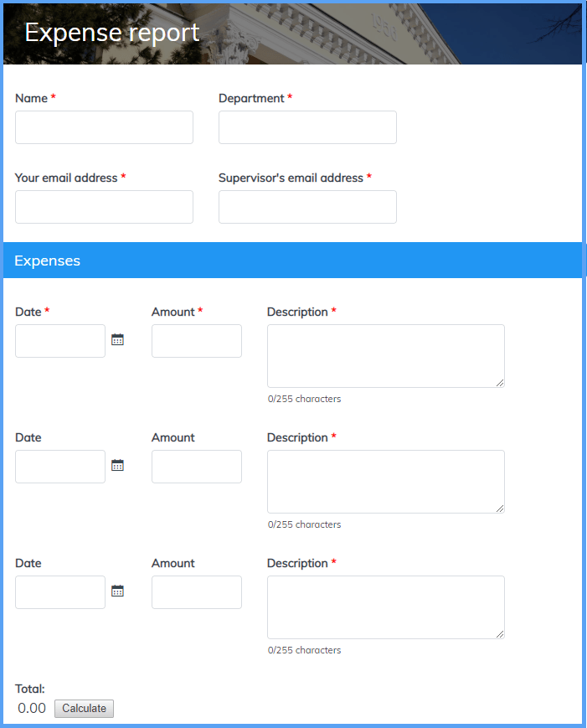Open the calendar picker for the third expense date

[x=117, y=591]
